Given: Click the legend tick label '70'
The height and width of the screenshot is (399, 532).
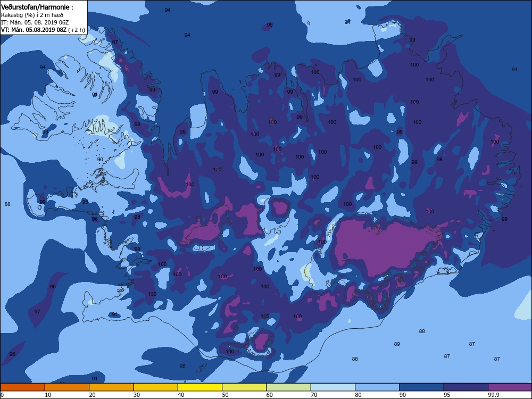Looking at the screenshot, I should point(314,395).
